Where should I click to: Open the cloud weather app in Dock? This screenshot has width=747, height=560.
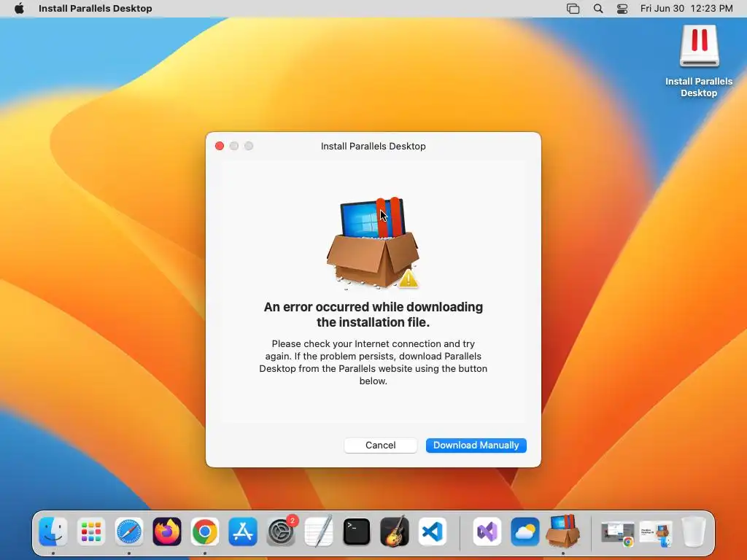(x=525, y=532)
